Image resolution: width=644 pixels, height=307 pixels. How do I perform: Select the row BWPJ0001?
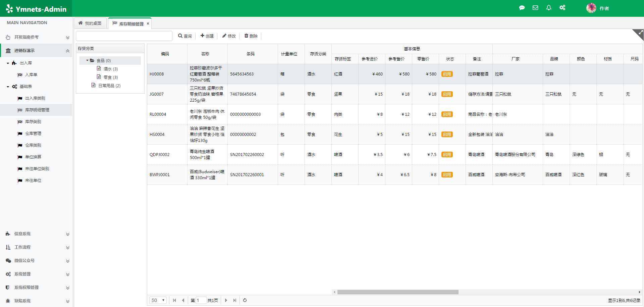pos(395,175)
